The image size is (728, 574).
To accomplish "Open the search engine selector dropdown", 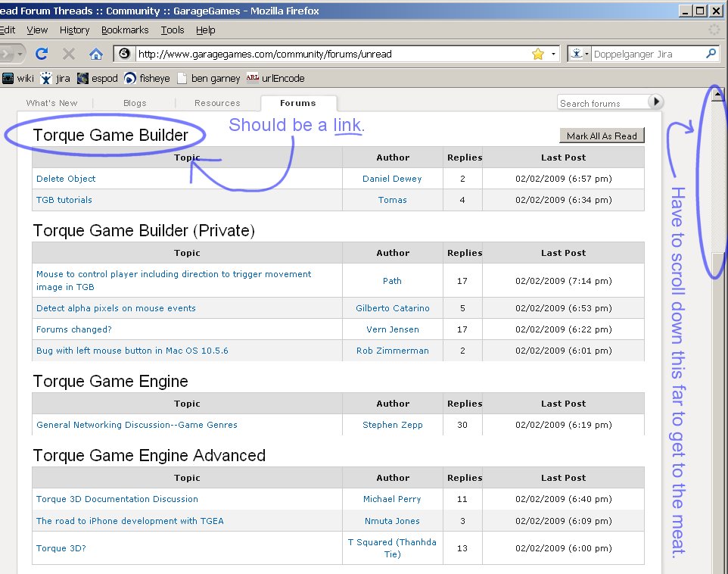I will [x=580, y=54].
